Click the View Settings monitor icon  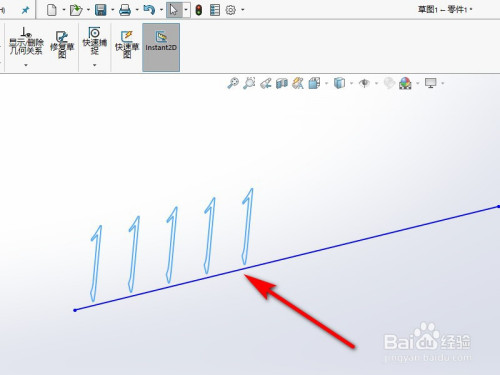pos(431,83)
